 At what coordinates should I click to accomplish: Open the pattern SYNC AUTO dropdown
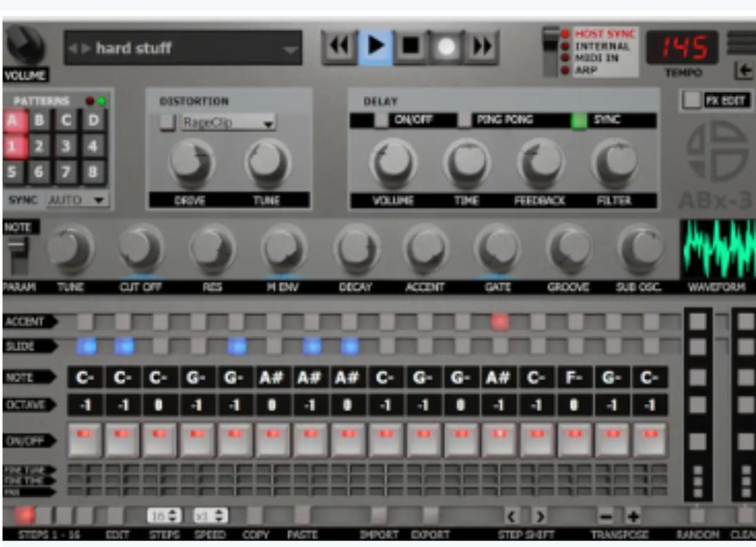tap(77, 200)
